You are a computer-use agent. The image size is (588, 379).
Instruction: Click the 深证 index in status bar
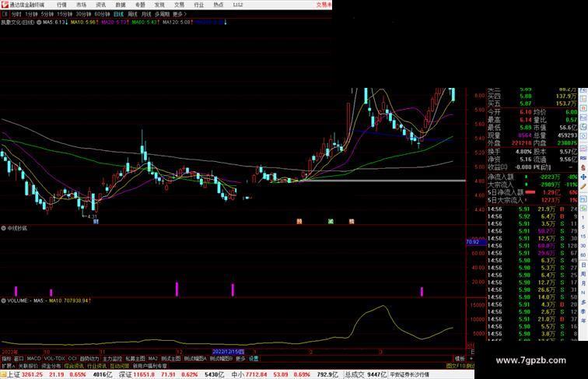pyautogui.click(x=126, y=374)
